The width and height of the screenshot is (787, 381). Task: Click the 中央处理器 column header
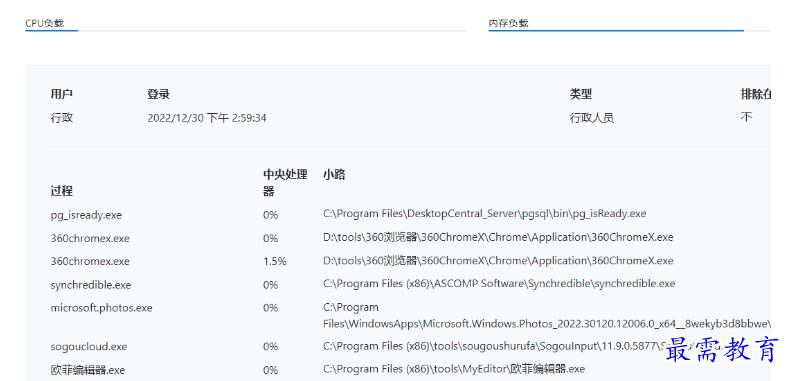point(285,183)
